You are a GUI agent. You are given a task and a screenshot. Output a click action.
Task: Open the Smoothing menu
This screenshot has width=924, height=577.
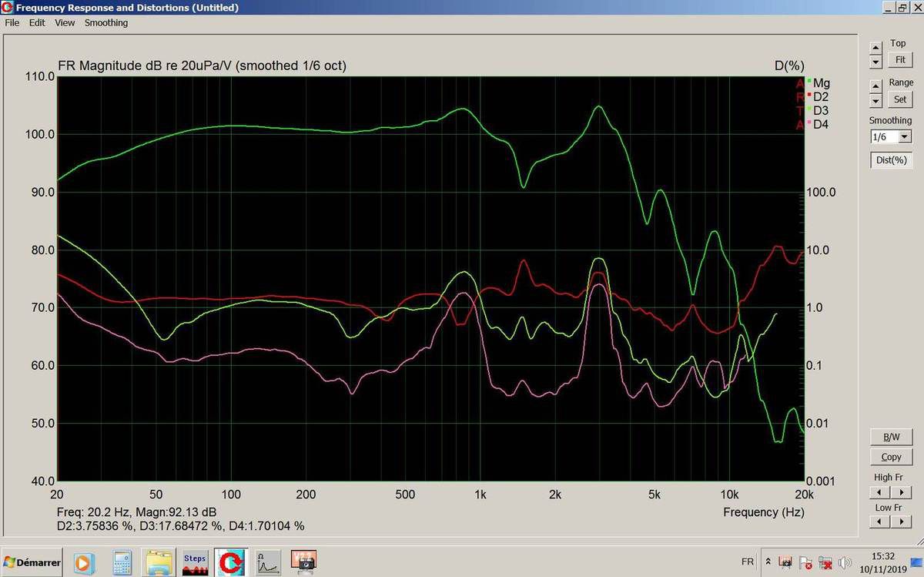coord(106,23)
